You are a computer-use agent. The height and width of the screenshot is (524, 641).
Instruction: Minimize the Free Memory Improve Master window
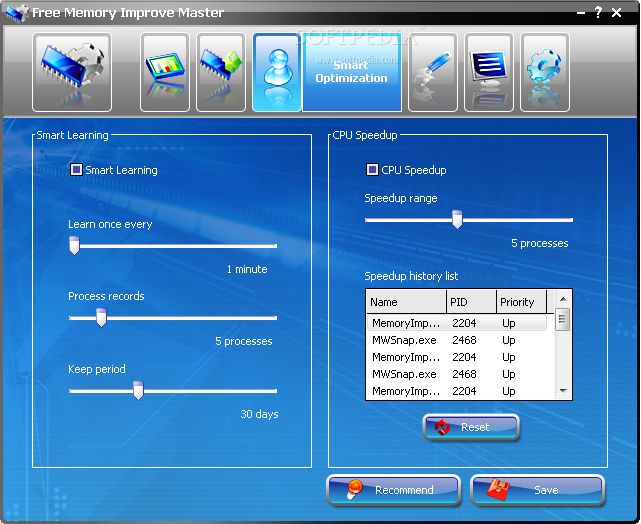coord(581,13)
